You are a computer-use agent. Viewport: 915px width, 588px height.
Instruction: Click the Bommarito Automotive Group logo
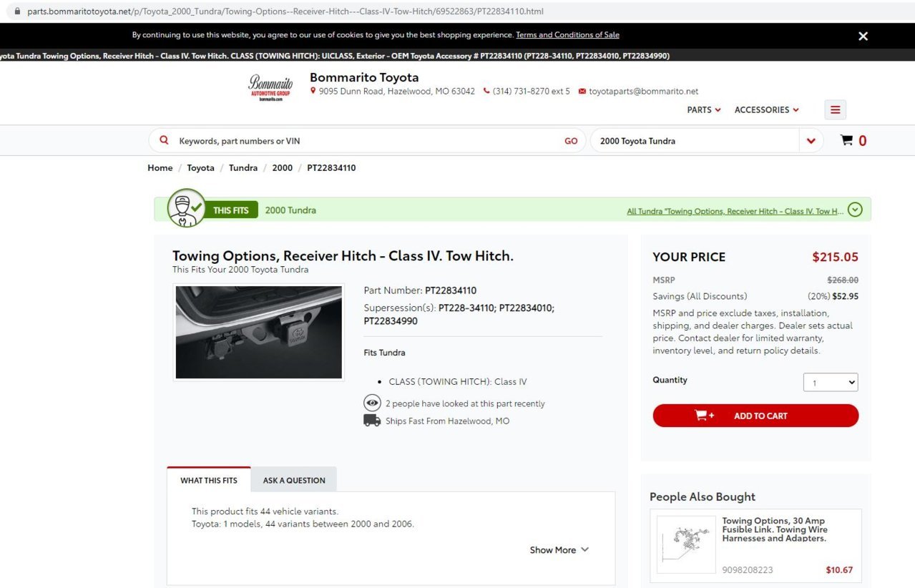[x=270, y=88]
